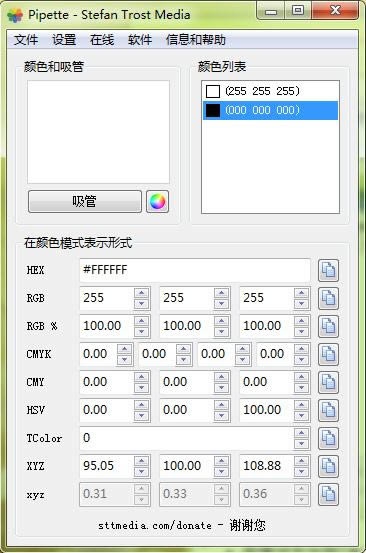Viewport: 366px width, 553px height.
Task: Increase first RGB % value with up arrow
Action: click(x=141, y=321)
